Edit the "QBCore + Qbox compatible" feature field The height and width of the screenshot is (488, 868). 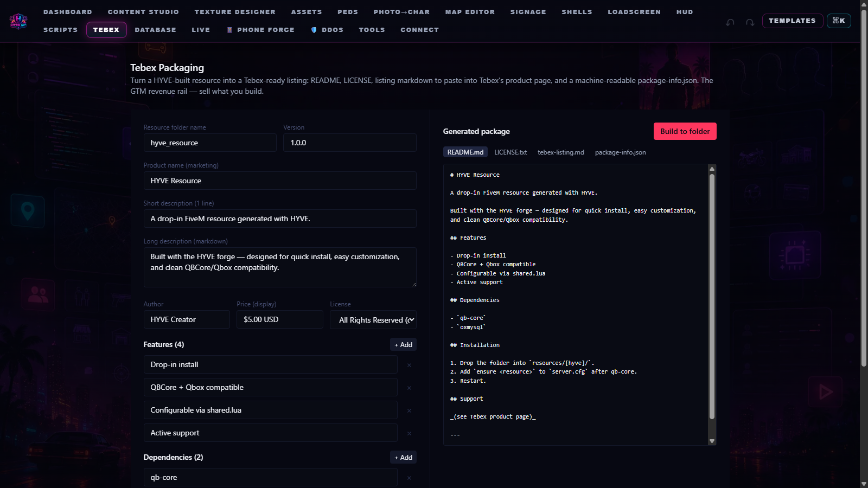coord(271,387)
